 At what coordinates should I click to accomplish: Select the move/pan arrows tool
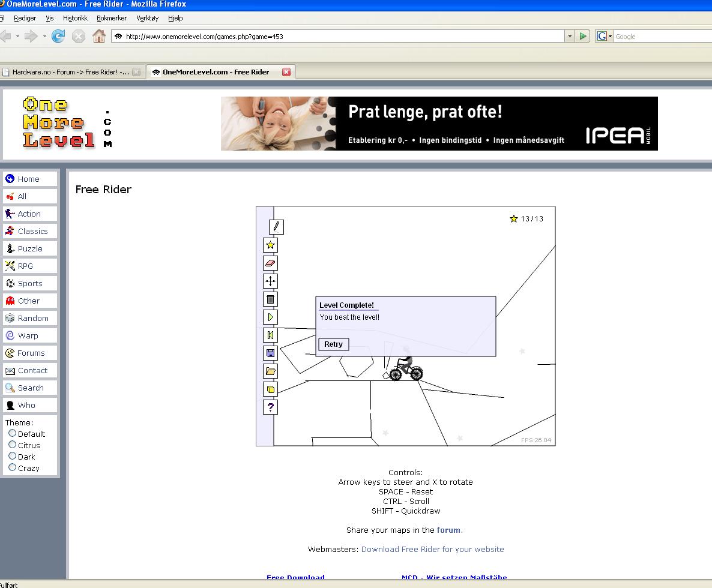tap(270, 281)
